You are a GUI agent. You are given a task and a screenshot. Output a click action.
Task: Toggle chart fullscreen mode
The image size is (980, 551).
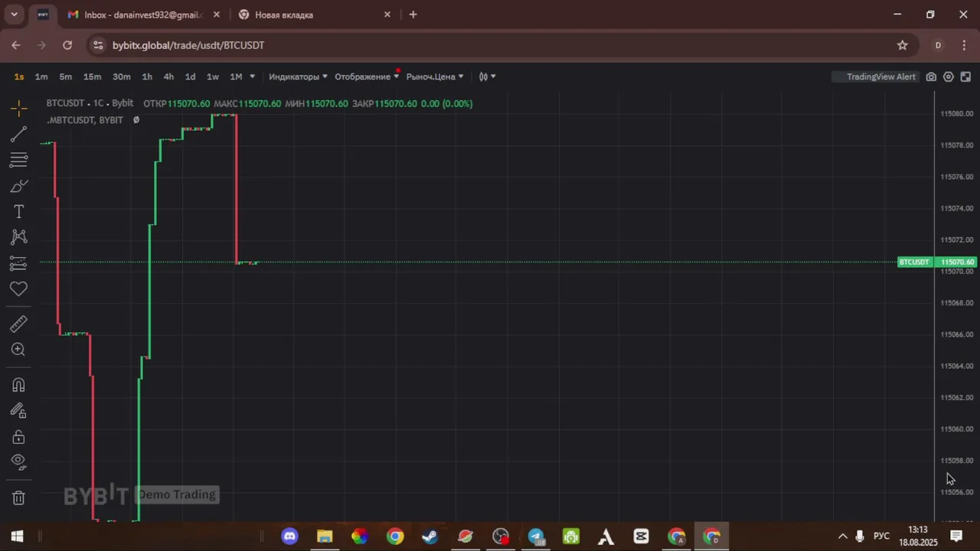(965, 77)
